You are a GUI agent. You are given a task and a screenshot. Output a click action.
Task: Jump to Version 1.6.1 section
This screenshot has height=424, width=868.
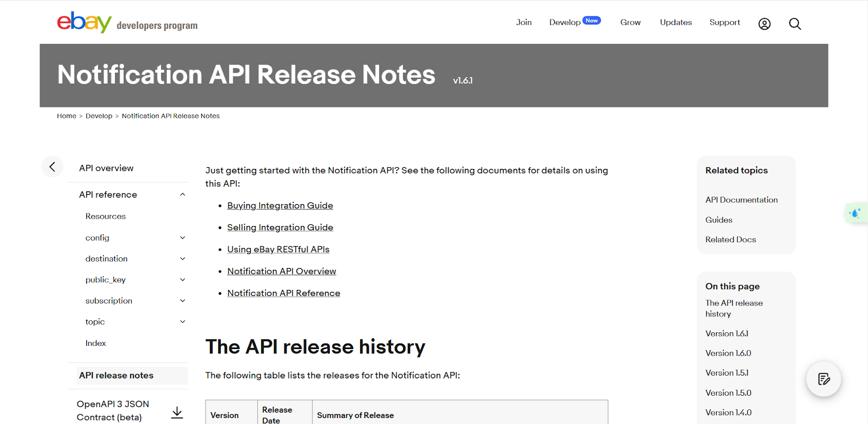[726, 333]
